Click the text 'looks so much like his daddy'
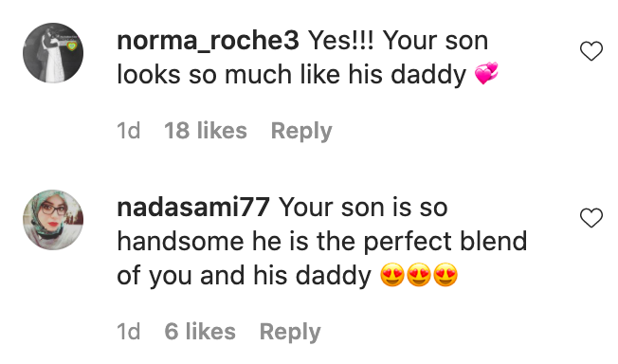 [292, 75]
